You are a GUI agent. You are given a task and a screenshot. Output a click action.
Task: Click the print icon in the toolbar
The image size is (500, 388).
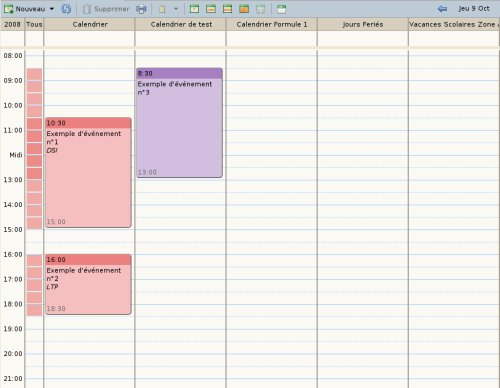click(x=141, y=9)
